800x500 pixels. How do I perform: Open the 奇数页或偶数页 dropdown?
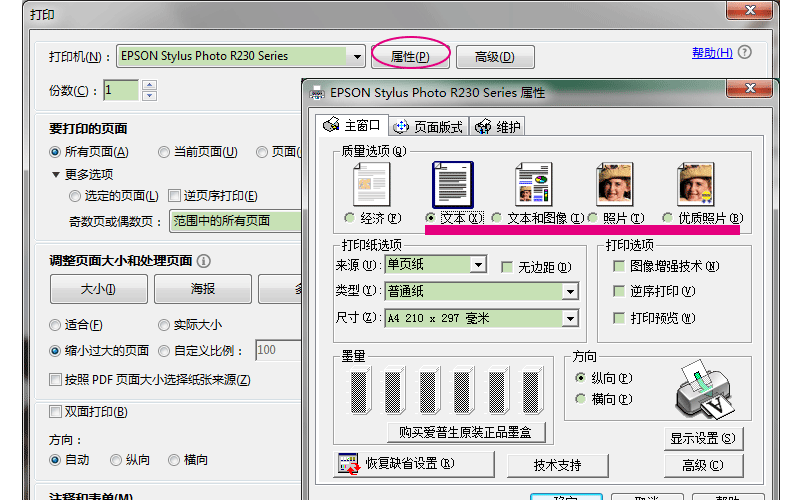click(236, 221)
